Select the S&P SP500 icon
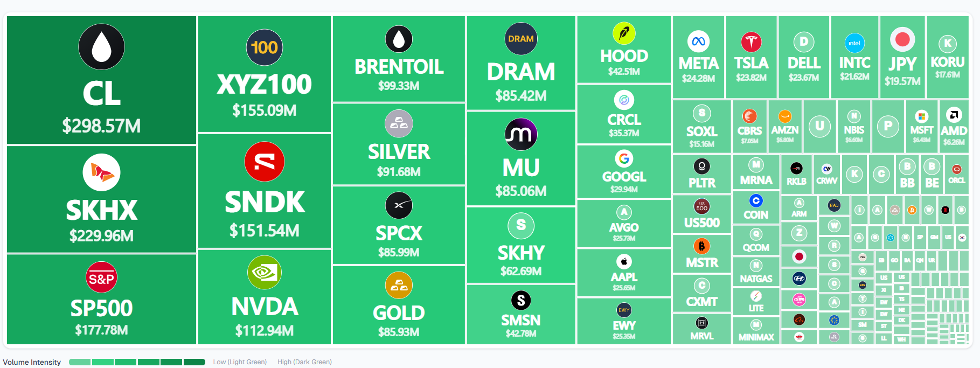The width and height of the screenshot is (980, 368). [101, 277]
